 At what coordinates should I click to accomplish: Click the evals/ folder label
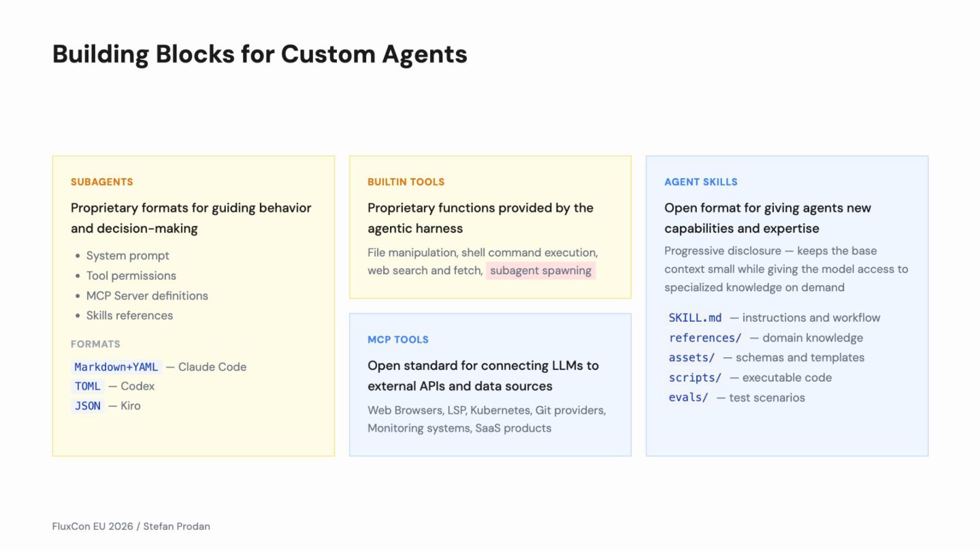pos(688,397)
